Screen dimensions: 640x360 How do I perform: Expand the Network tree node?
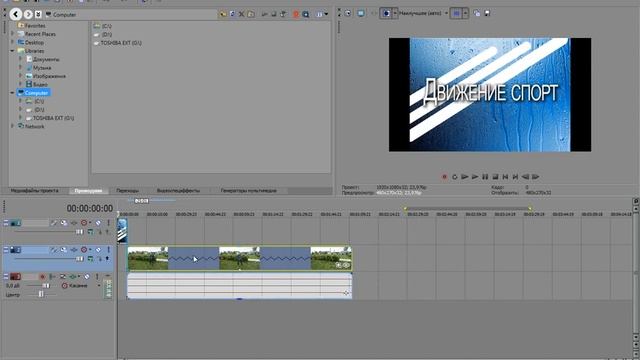coord(12,126)
